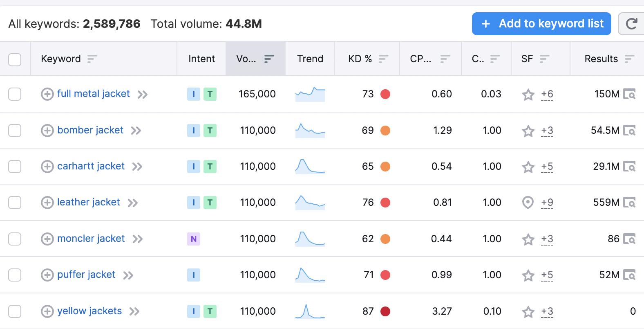Screen dimensions: 644x329
Task: View SERP icon for bomber jacket
Action: tap(629, 131)
